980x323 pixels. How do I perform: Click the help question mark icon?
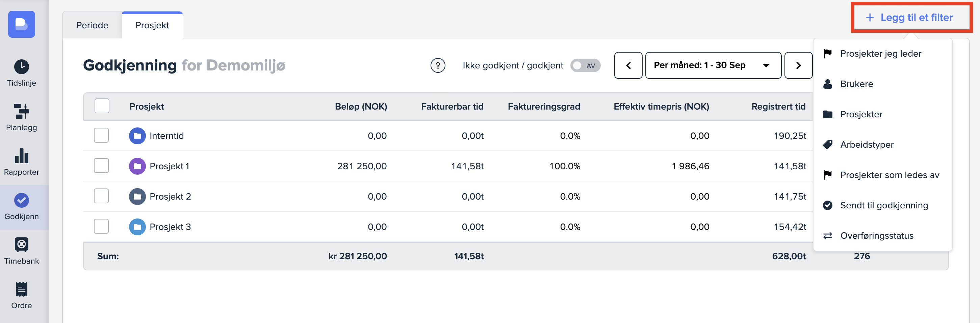[x=438, y=65]
